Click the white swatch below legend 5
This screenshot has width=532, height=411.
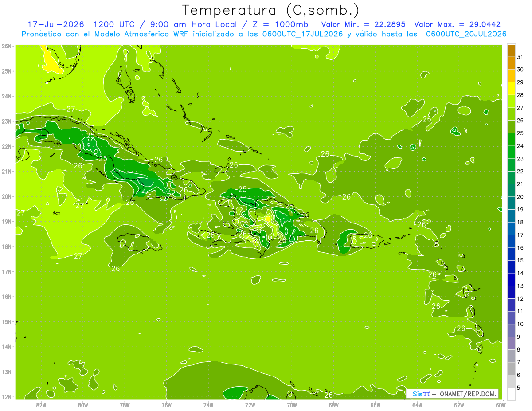coord(511,394)
